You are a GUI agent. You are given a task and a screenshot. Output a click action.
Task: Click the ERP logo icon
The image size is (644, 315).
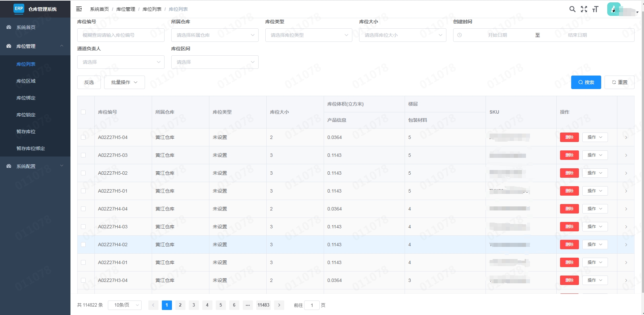pos(19,8)
